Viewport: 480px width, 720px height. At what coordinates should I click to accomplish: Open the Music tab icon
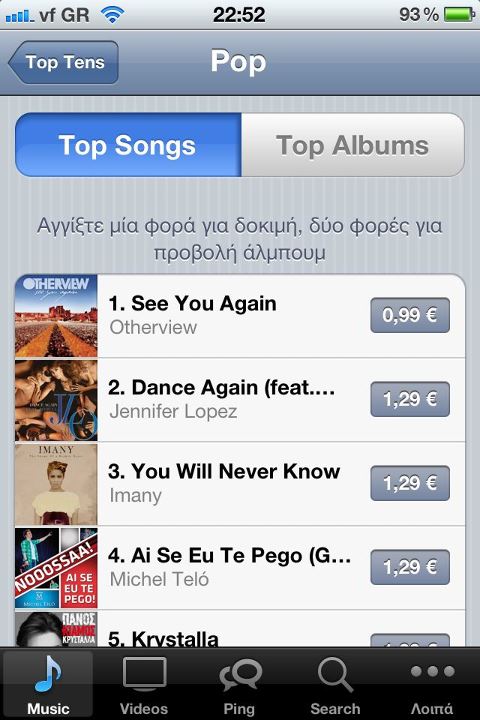[48, 673]
